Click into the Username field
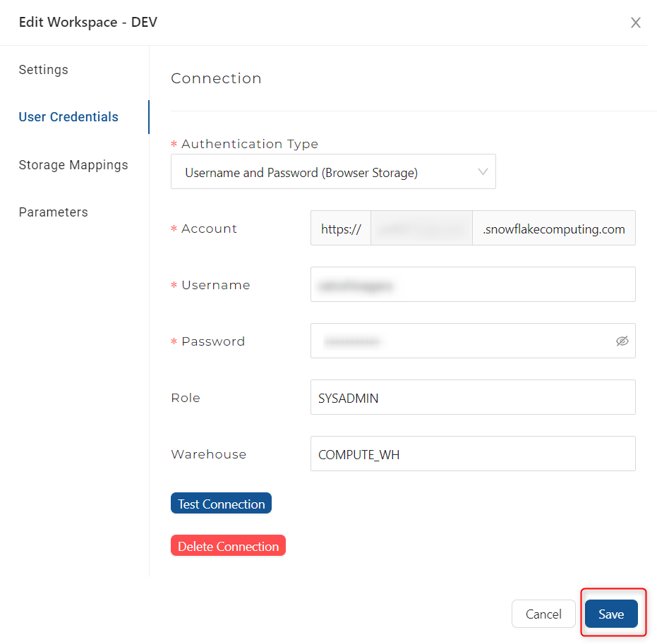The image size is (657, 644). [473, 285]
